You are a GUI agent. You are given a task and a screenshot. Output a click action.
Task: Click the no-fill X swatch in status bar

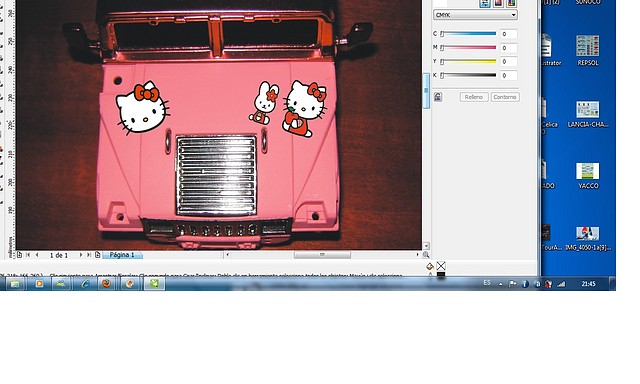(441, 266)
